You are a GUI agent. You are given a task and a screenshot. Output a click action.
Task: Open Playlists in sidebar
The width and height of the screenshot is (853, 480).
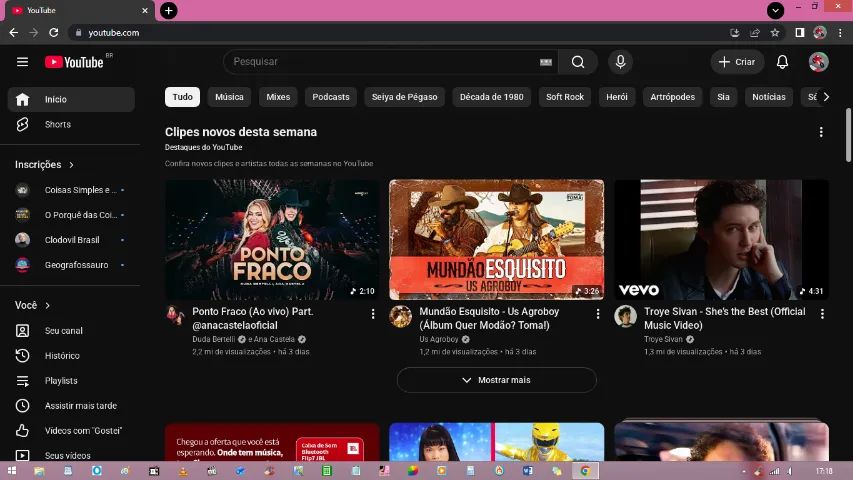71,381
